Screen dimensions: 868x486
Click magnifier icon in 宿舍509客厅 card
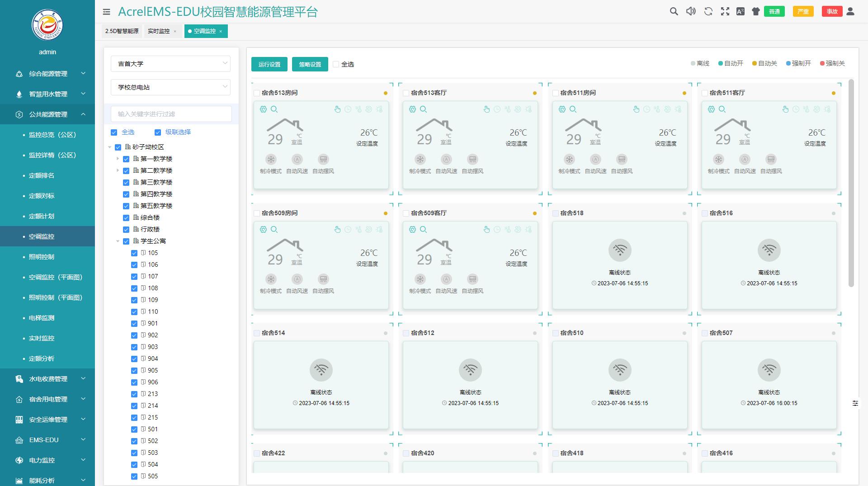pyautogui.click(x=424, y=230)
